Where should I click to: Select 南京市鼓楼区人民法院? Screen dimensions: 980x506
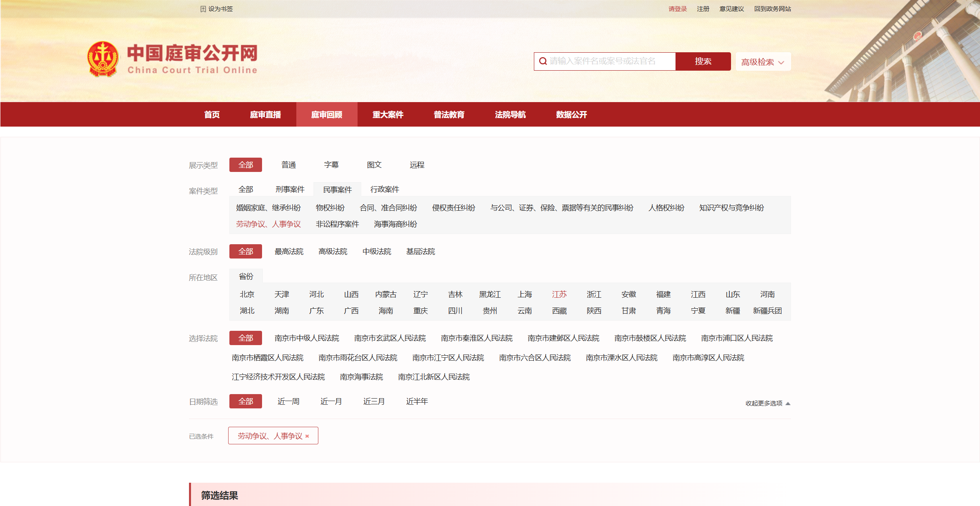tap(650, 338)
